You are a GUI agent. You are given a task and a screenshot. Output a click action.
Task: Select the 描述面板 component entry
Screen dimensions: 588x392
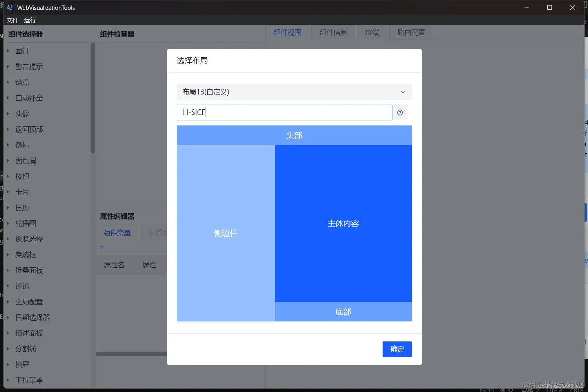29,333
